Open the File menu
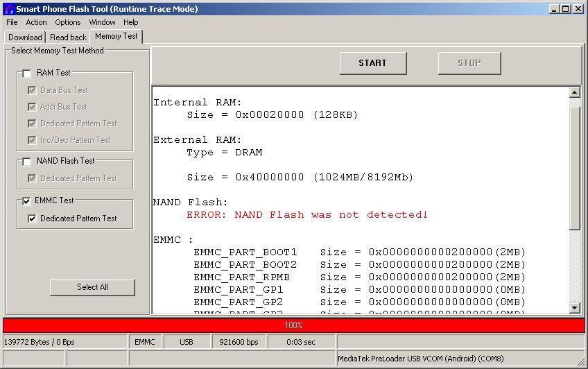Viewport: 588px width, 369px height. (x=12, y=22)
